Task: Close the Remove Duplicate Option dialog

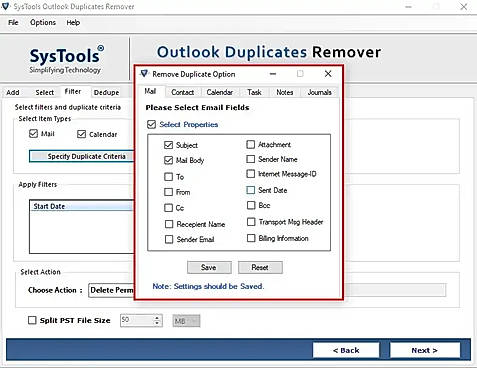Action: coord(328,74)
